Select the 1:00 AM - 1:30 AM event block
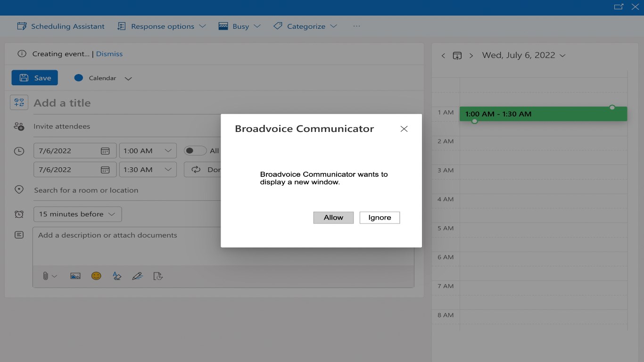 tap(543, 114)
